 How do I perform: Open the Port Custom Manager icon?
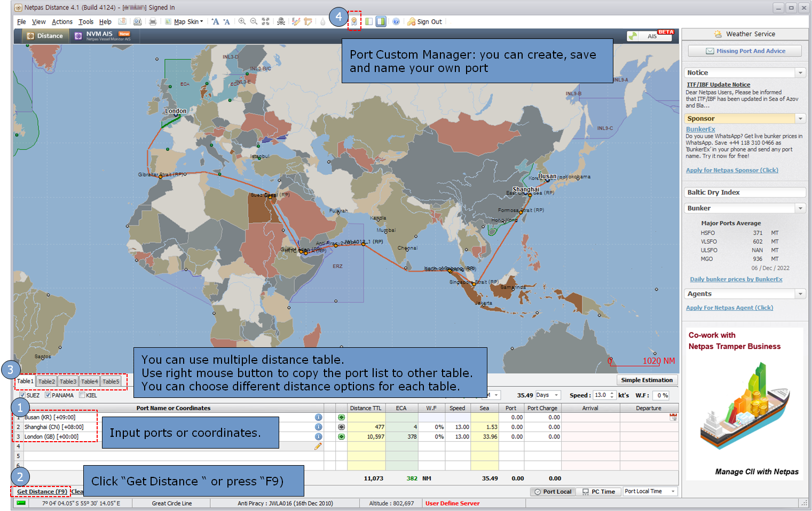[354, 21]
